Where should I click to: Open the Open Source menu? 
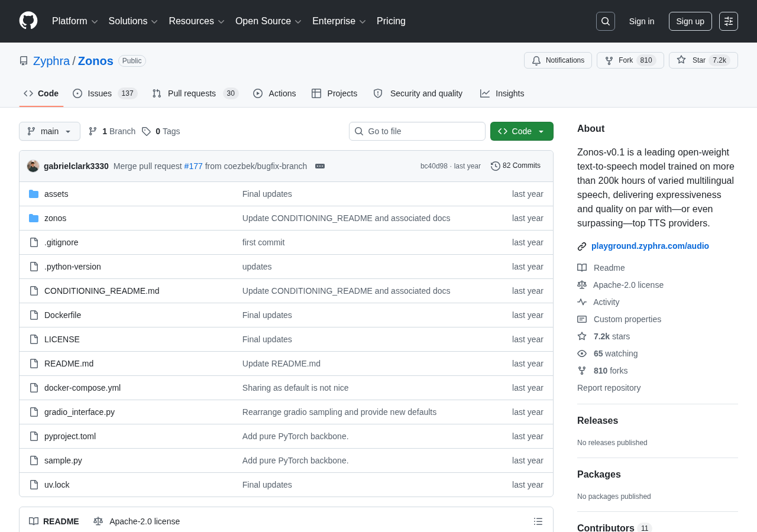click(268, 21)
